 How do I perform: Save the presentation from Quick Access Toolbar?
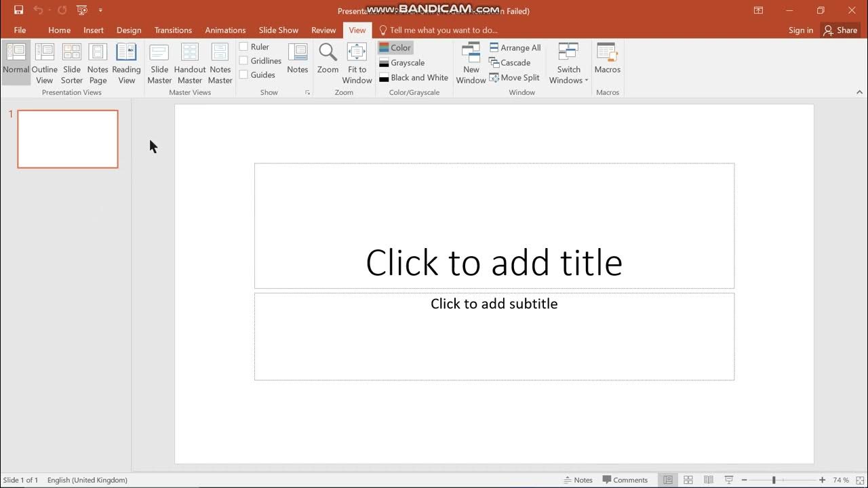click(18, 10)
